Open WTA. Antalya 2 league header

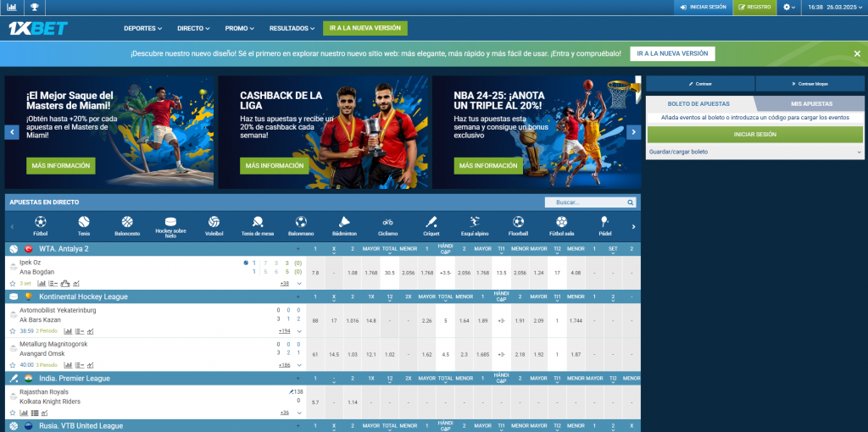pos(64,249)
